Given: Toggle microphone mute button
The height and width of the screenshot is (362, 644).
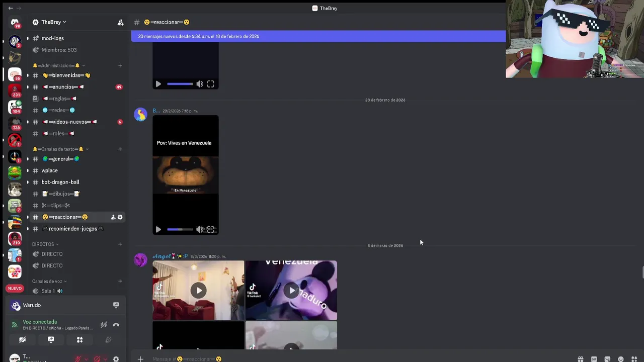Looking at the screenshot, I should 78,359.
